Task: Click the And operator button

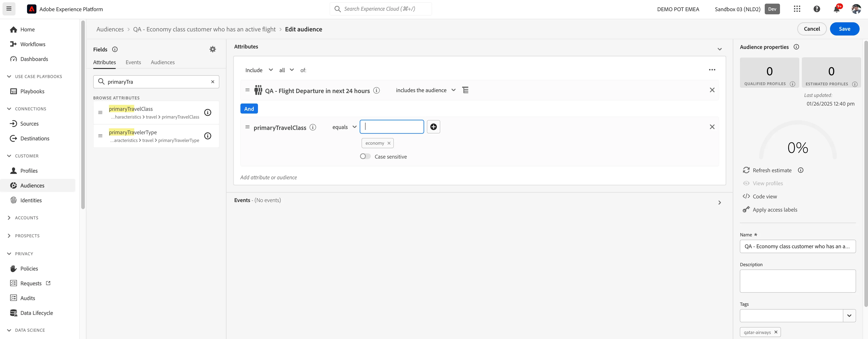Action: (x=249, y=109)
